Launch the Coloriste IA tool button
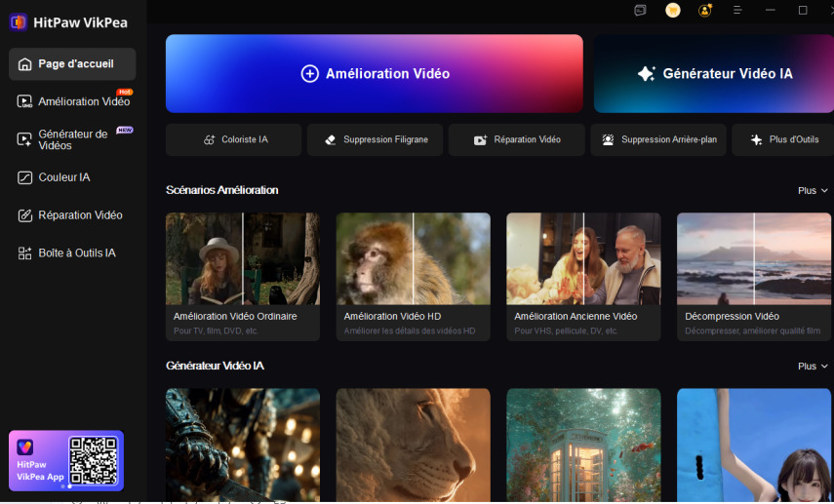834x504 pixels. pyautogui.click(x=233, y=139)
